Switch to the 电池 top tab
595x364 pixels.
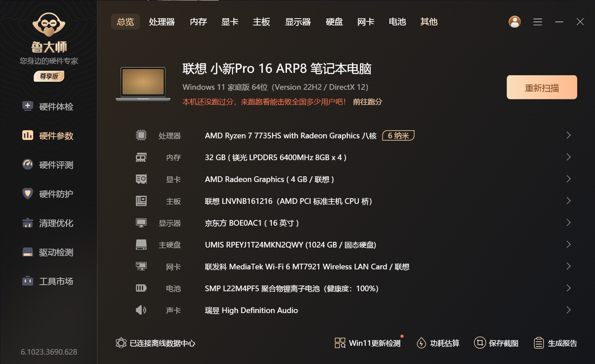coord(397,22)
